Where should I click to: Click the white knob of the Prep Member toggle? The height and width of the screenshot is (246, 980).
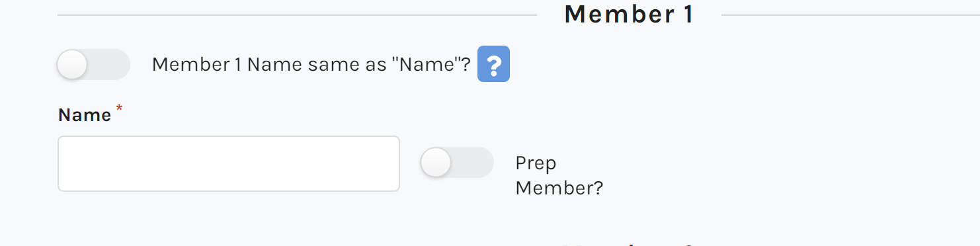436,163
